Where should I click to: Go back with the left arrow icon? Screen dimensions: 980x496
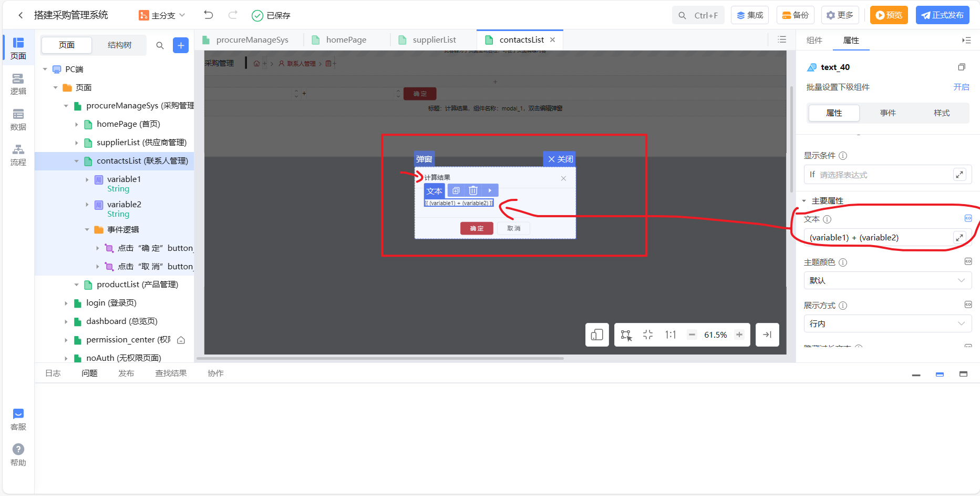pyautogui.click(x=20, y=15)
